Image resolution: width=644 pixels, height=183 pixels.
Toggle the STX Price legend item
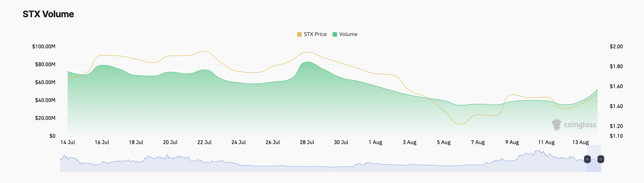tap(311, 34)
